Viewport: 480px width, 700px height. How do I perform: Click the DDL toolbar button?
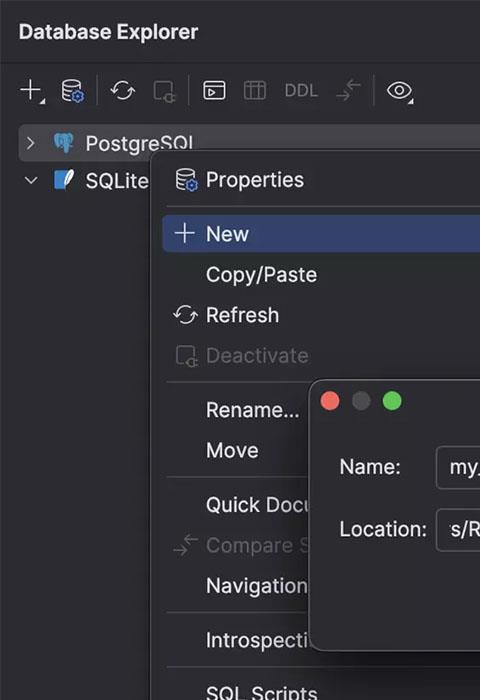pyautogui.click(x=301, y=91)
